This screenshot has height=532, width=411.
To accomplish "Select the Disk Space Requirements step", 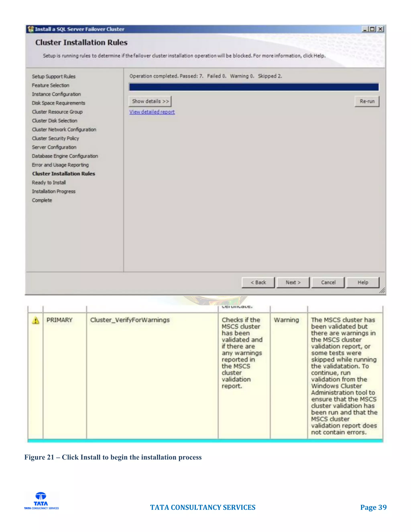I will point(58,103).
